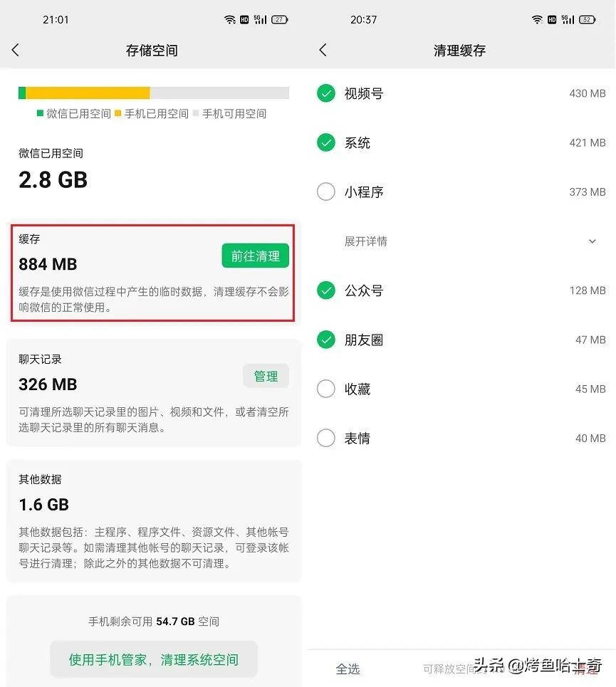Tap the 管理 button for chat records

[x=266, y=376]
